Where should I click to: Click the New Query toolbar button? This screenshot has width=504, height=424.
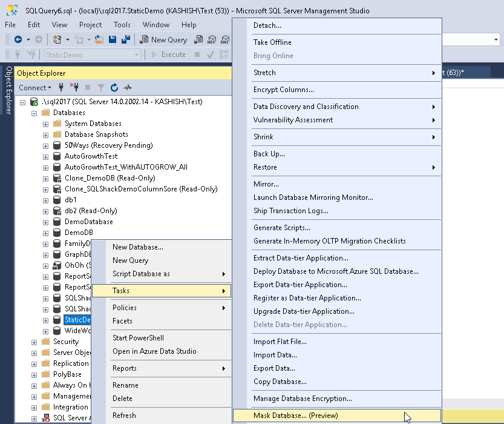tap(163, 40)
